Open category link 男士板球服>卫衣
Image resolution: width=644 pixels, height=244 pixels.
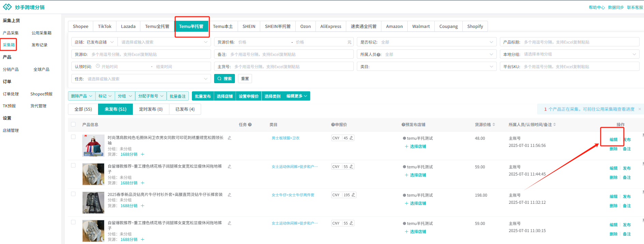point(285,138)
